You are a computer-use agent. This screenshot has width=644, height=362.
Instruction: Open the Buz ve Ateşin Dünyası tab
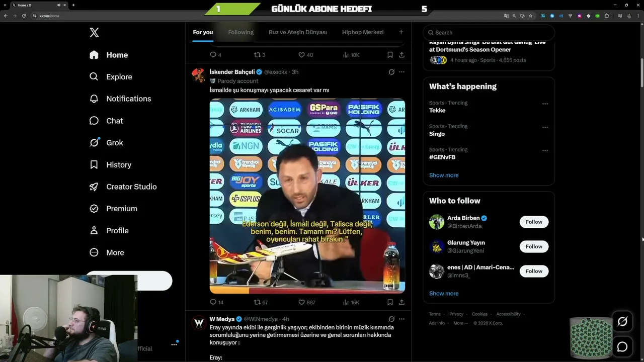coord(298,32)
